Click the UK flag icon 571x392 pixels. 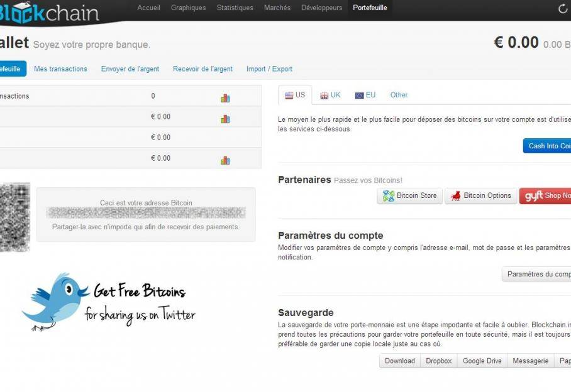(324, 95)
